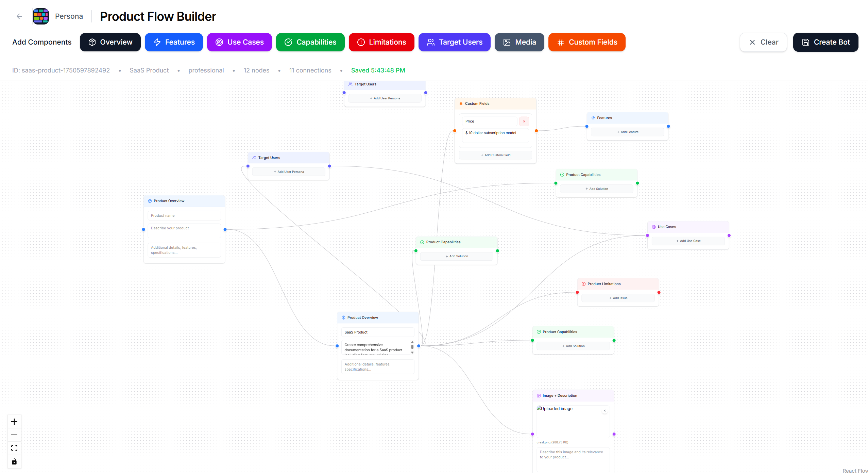Toggle canvas interactivity lock
The height and width of the screenshot is (473, 868).
click(x=14, y=461)
